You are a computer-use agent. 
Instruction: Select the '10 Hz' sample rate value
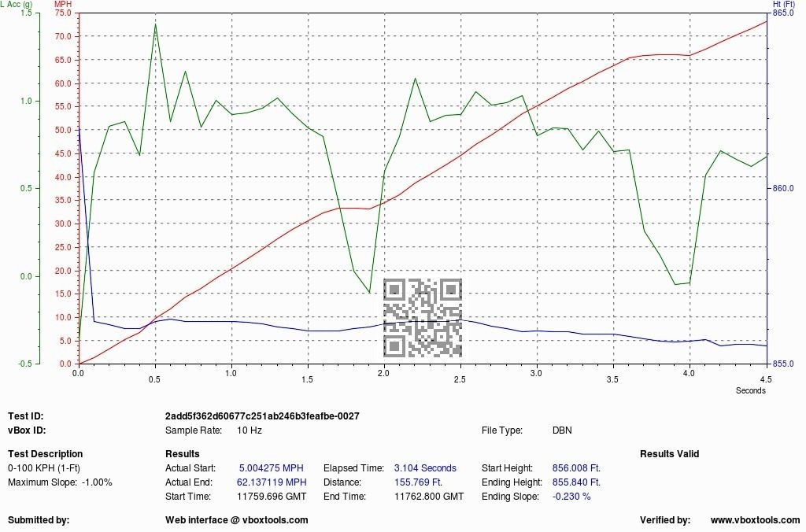pyautogui.click(x=250, y=430)
